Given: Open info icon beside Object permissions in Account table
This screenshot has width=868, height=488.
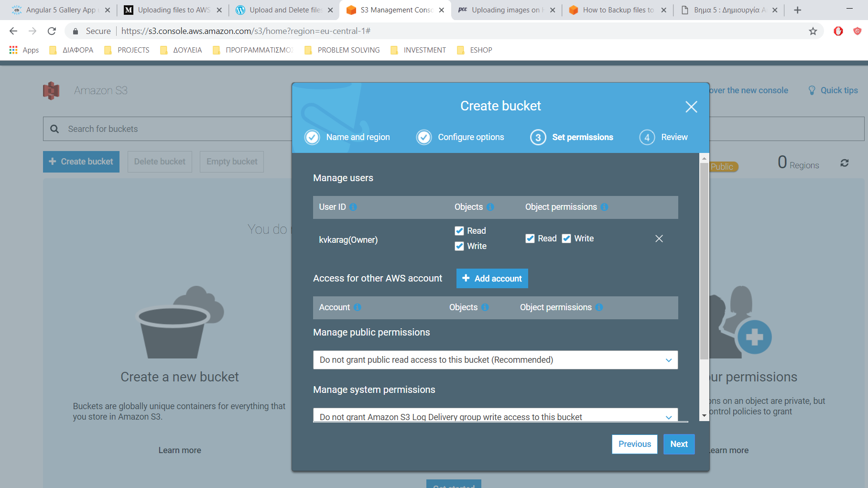Looking at the screenshot, I should point(599,307).
